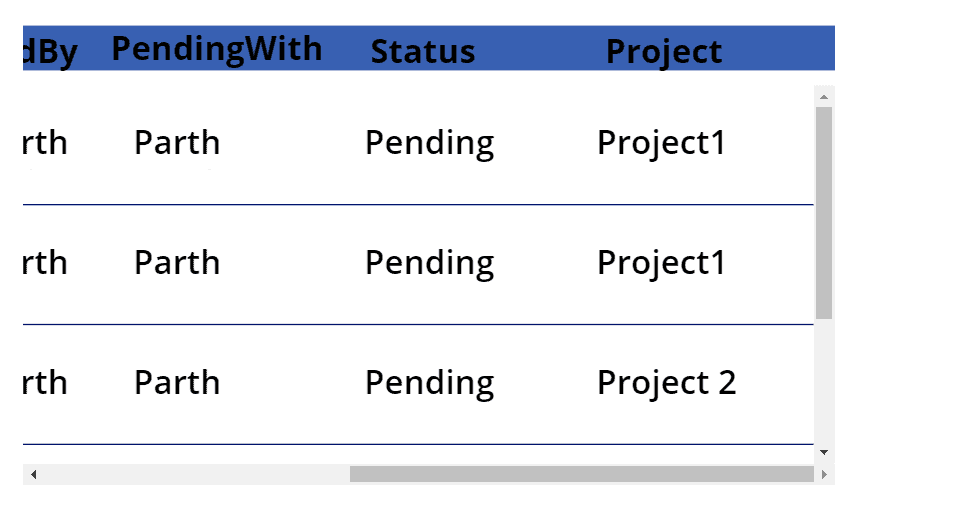The height and width of the screenshot is (529, 968).
Task: Select the PendingWith column header
Action: click(216, 49)
